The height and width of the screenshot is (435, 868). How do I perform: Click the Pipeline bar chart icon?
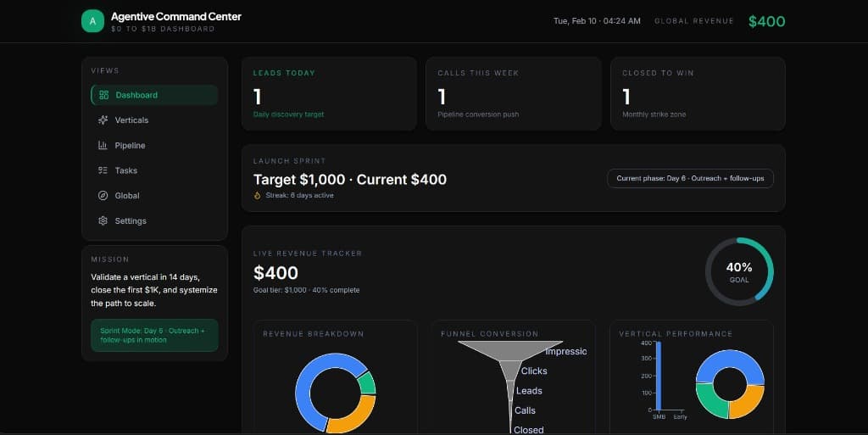pyautogui.click(x=103, y=146)
